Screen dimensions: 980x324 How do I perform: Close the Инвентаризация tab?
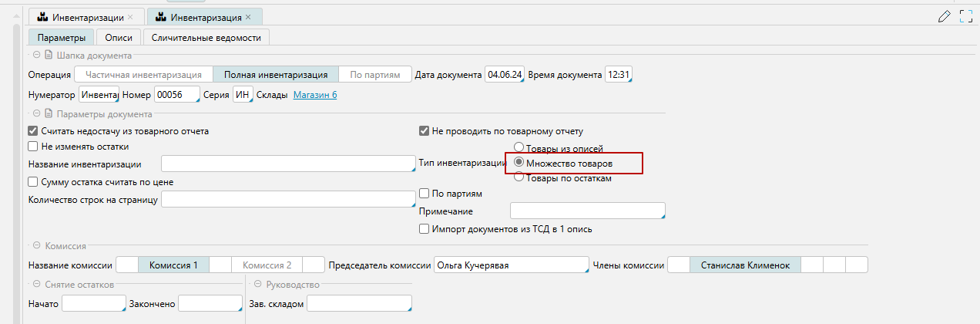tap(248, 16)
